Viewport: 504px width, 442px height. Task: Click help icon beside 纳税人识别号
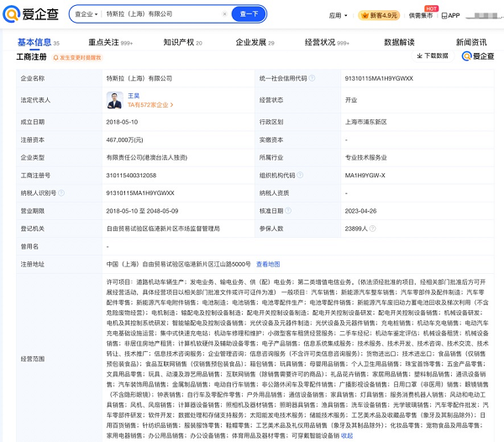(61, 192)
